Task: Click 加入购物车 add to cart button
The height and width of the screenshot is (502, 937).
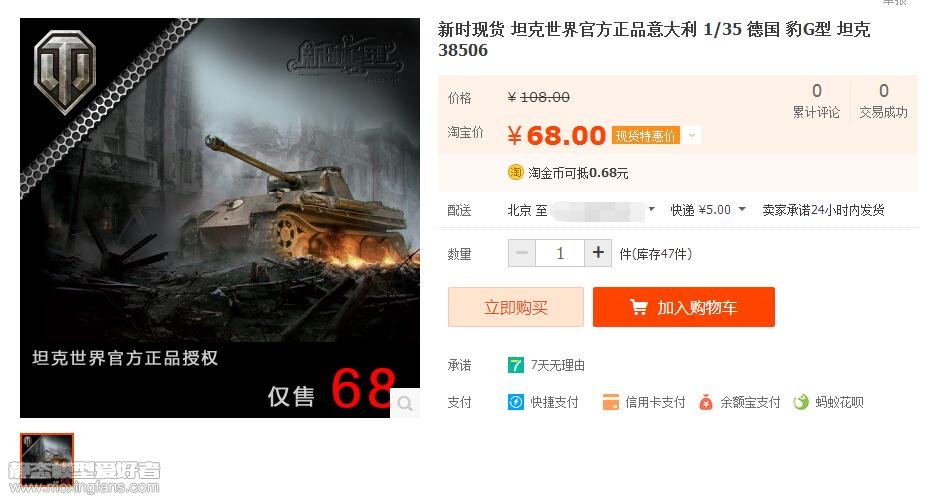Action: (684, 307)
